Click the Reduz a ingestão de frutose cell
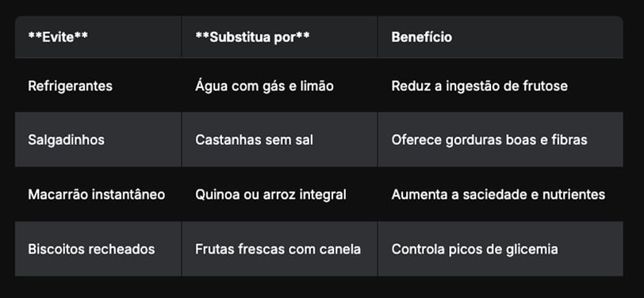The image size is (644, 298). coord(500,86)
